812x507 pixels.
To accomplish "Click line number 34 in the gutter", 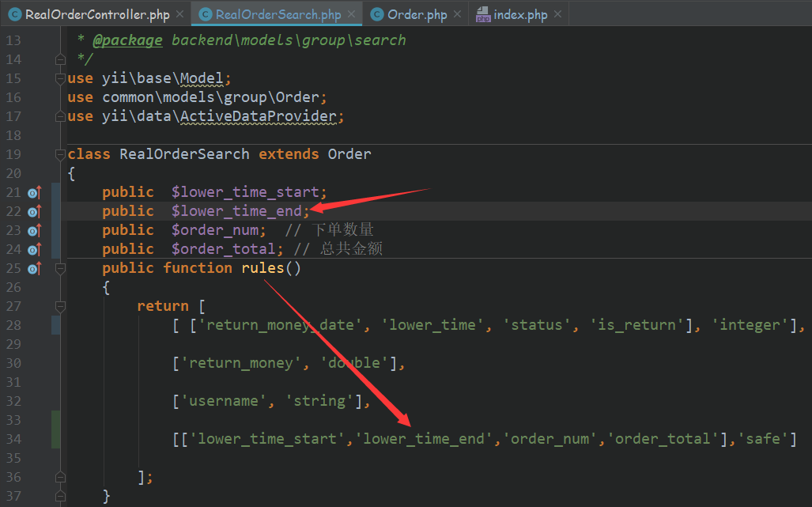I will click(x=14, y=439).
